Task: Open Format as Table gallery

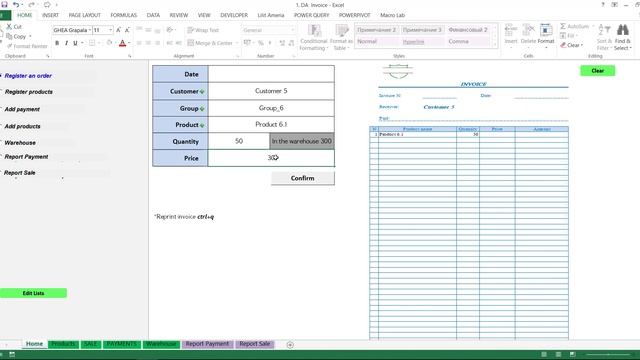Action: pyautogui.click(x=341, y=37)
